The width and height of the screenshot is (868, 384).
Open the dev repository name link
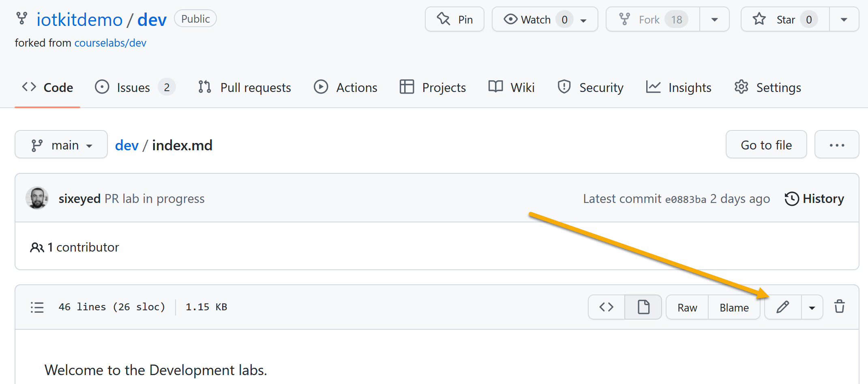(x=152, y=19)
